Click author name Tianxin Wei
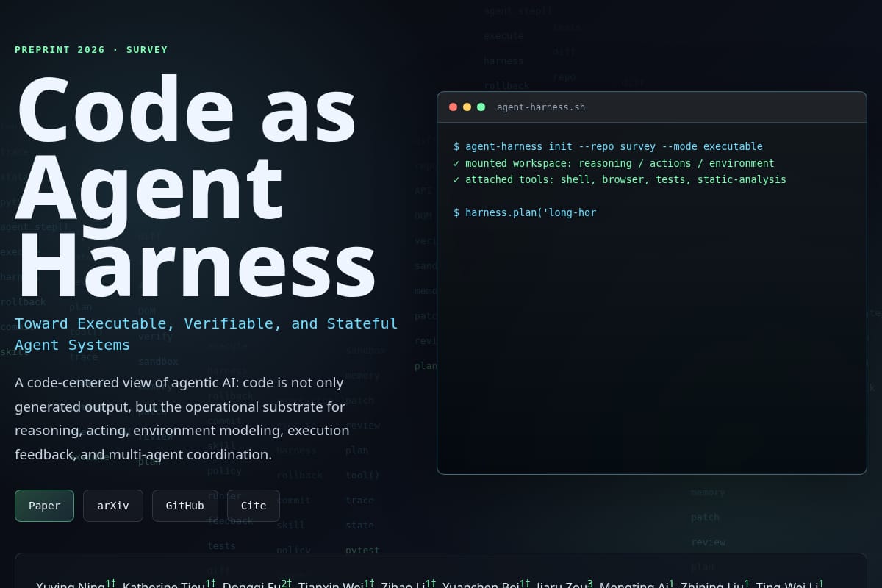 pos(331,585)
